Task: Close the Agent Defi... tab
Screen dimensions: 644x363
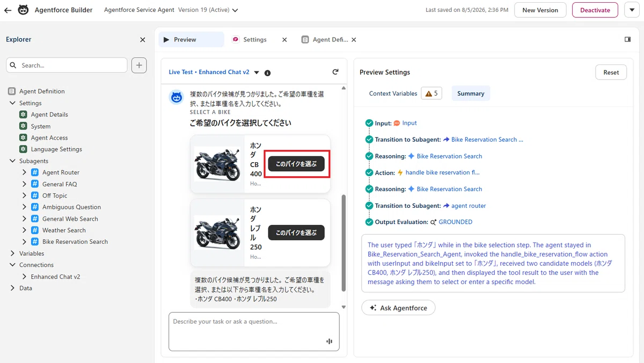Action: pos(354,40)
